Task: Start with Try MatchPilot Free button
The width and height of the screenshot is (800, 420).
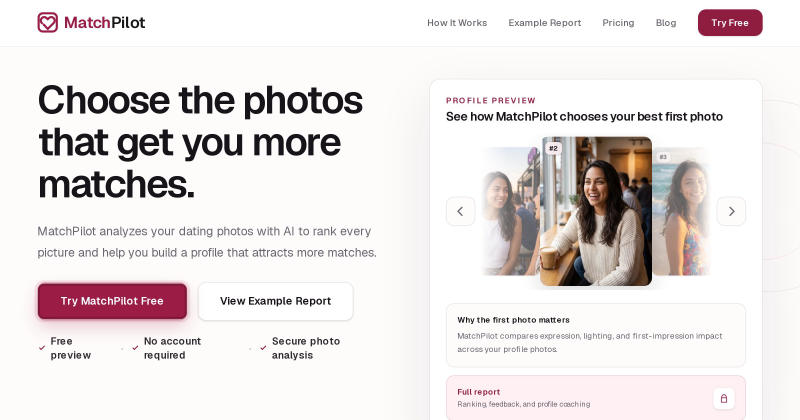Action: click(112, 301)
